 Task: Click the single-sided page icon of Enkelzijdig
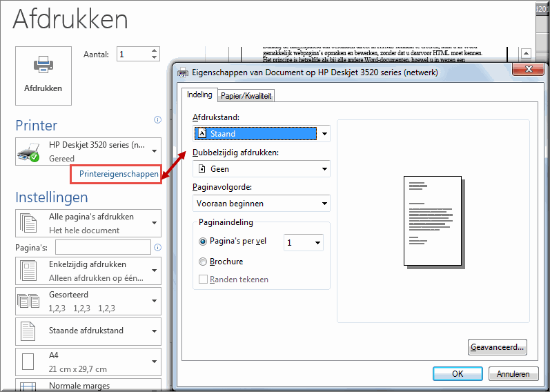coord(28,271)
